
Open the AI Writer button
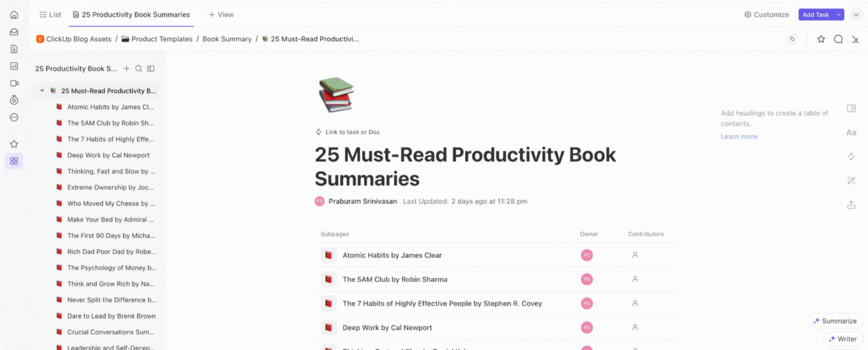843,339
